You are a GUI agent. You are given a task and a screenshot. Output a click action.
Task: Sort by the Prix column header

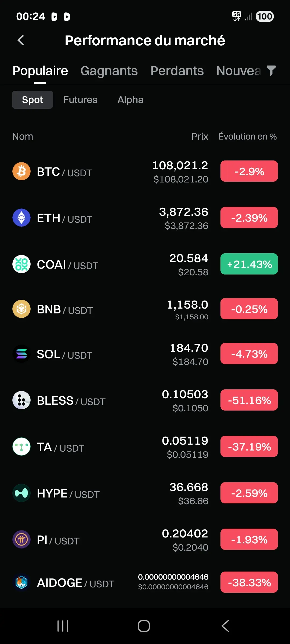tap(200, 137)
